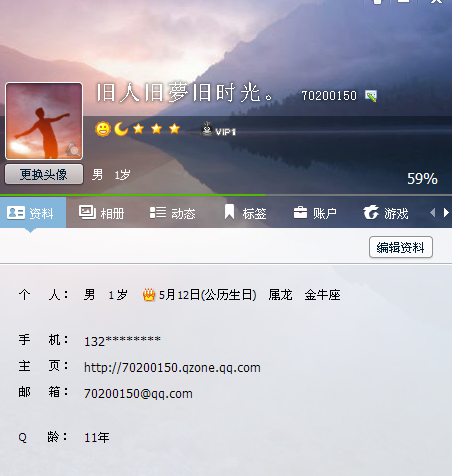Click the edit signature icon beside 70200150
Image resolution: width=452 pixels, height=476 pixels.
point(371,96)
